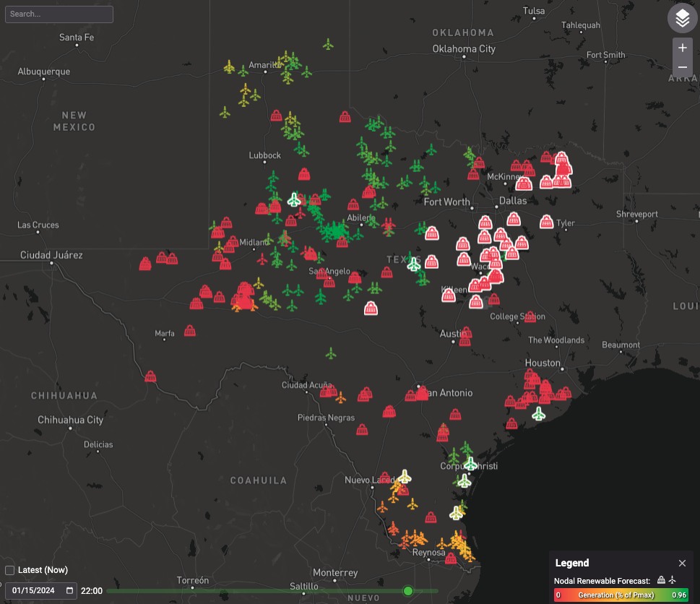The width and height of the screenshot is (700, 604).
Task: Select the solar site icon near Marfa
Action: pyautogui.click(x=189, y=331)
